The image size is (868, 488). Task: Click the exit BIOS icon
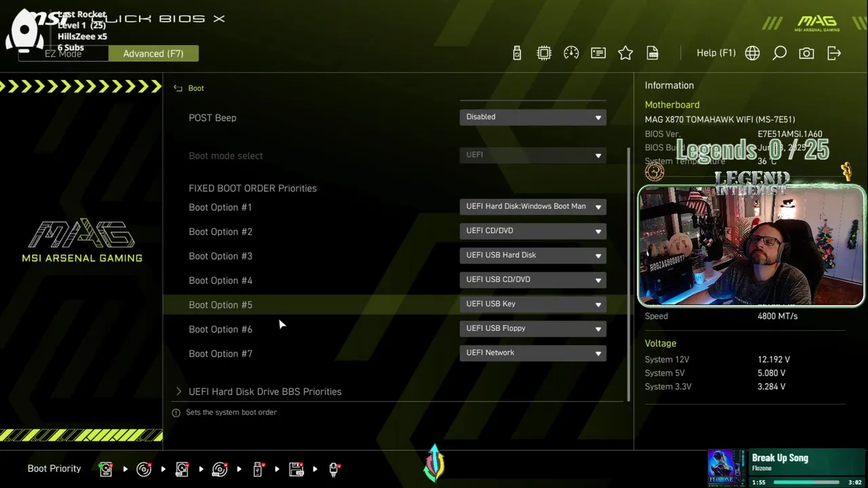[834, 53]
